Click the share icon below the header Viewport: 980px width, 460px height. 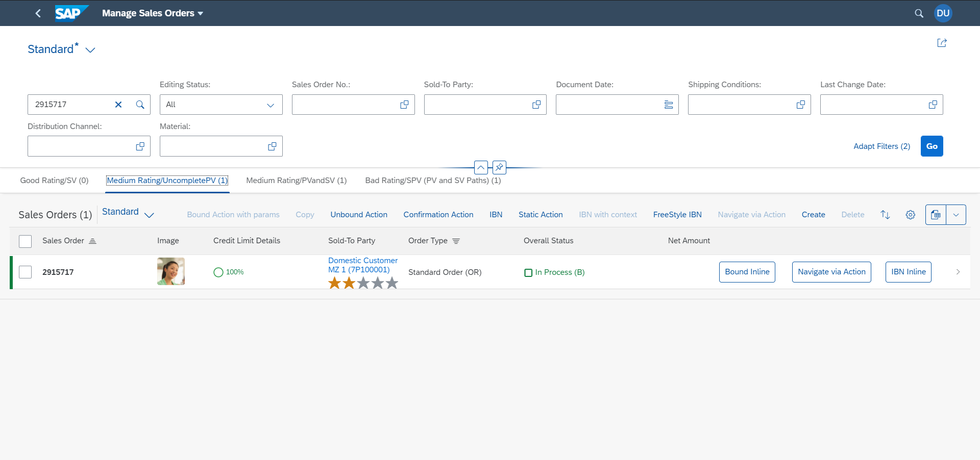coord(942,43)
